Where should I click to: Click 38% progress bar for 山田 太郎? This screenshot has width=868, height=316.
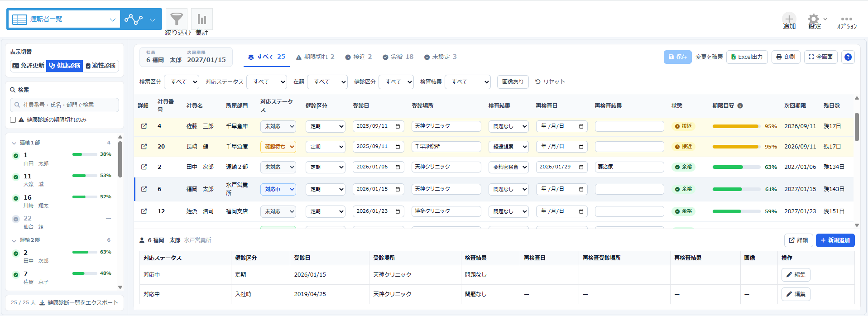(84, 154)
